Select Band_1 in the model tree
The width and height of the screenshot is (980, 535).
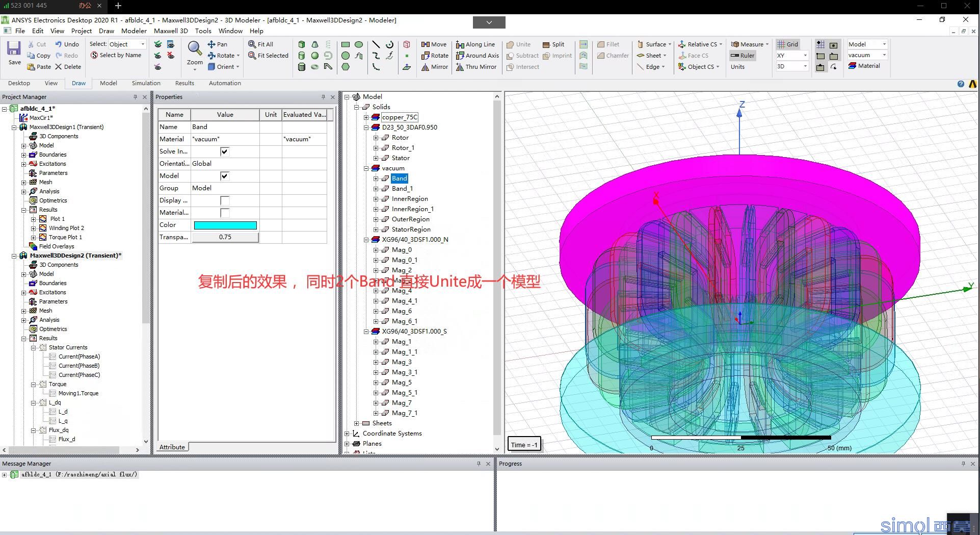pyautogui.click(x=402, y=189)
